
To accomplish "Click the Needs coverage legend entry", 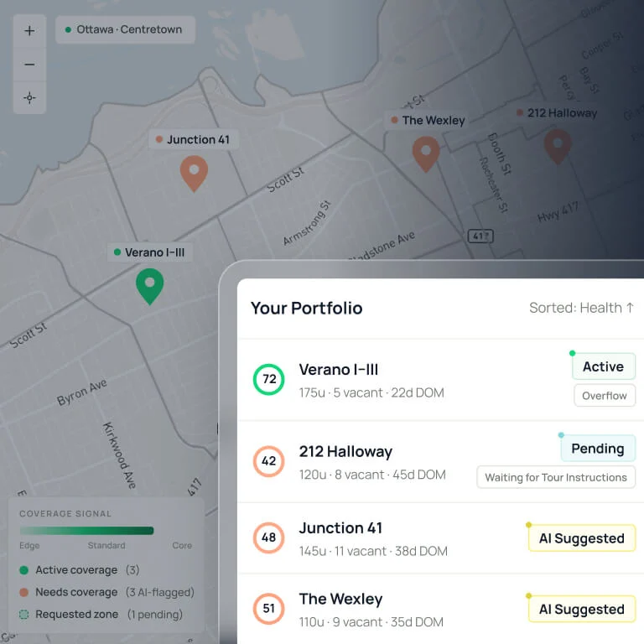I will 106,592.
